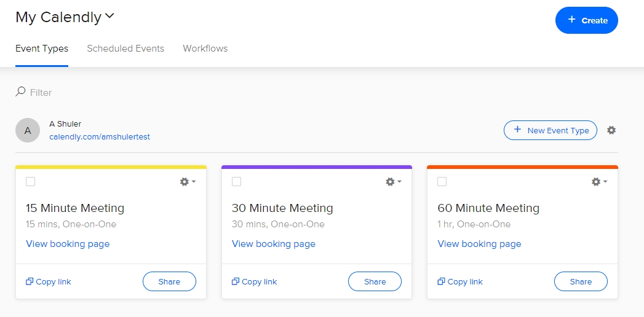The image size is (644, 317).
Task: Open gear dropdown on 15 Minute Meeting card
Action: point(188,182)
